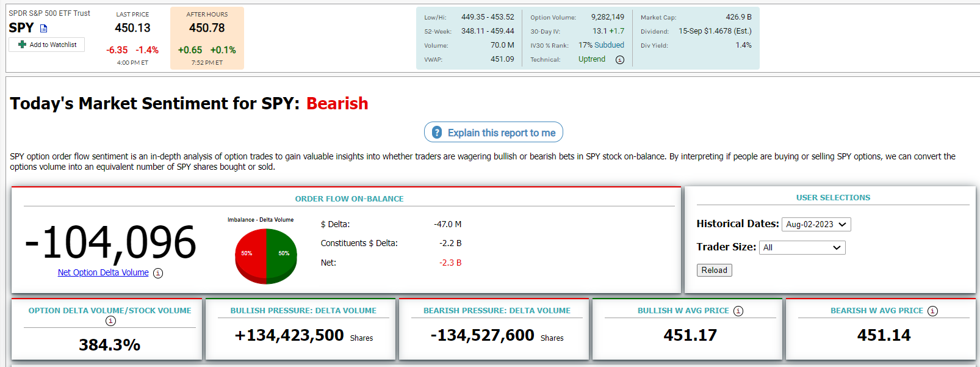Reload the user selections
Image resolution: width=980 pixels, height=367 pixels.
click(714, 270)
